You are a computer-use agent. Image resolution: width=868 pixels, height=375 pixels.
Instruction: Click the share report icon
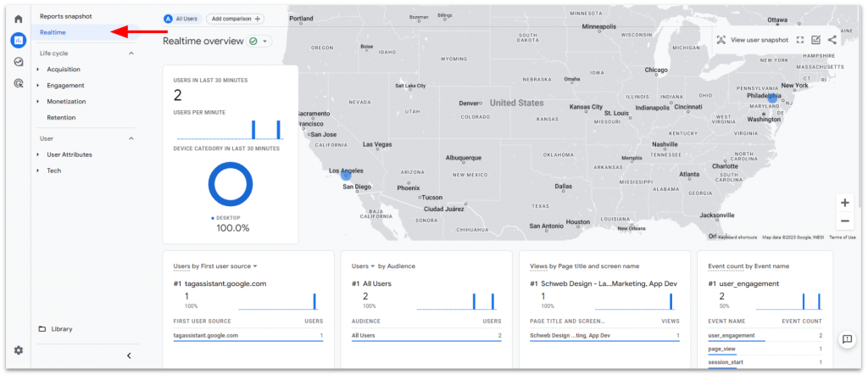coord(832,40)
